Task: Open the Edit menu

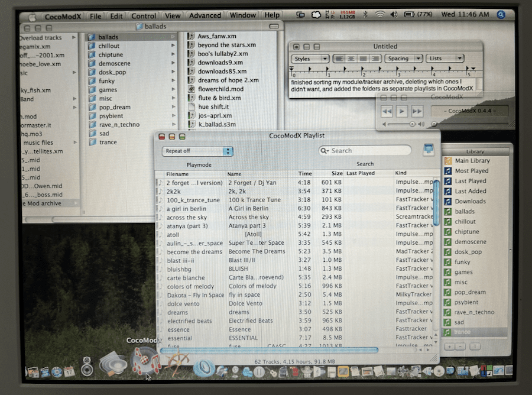Action: [x=116, y=16]
